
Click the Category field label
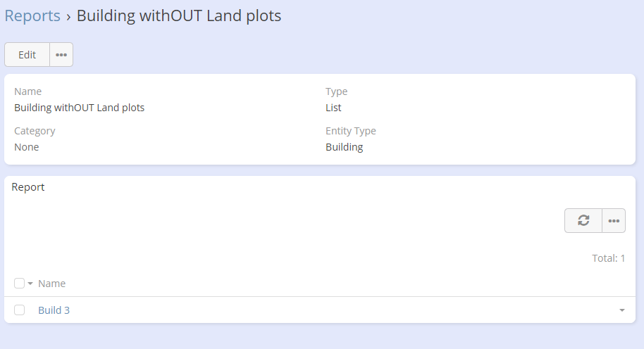[35, 131]
